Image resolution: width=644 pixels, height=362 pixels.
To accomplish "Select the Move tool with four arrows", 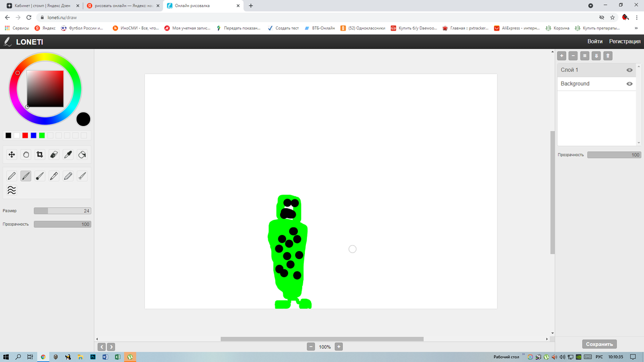I will [12, 154].
